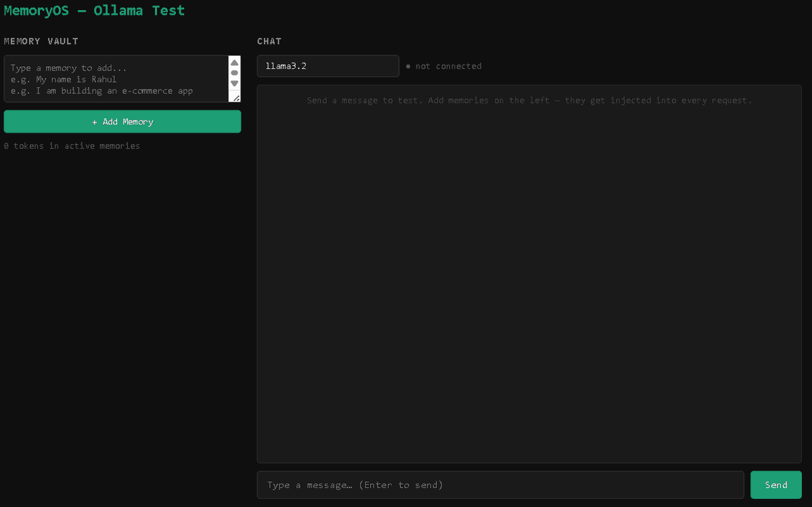Click the 'not connected' status indicator
Viewport: 812px width, 507px height.
point(444,66)
